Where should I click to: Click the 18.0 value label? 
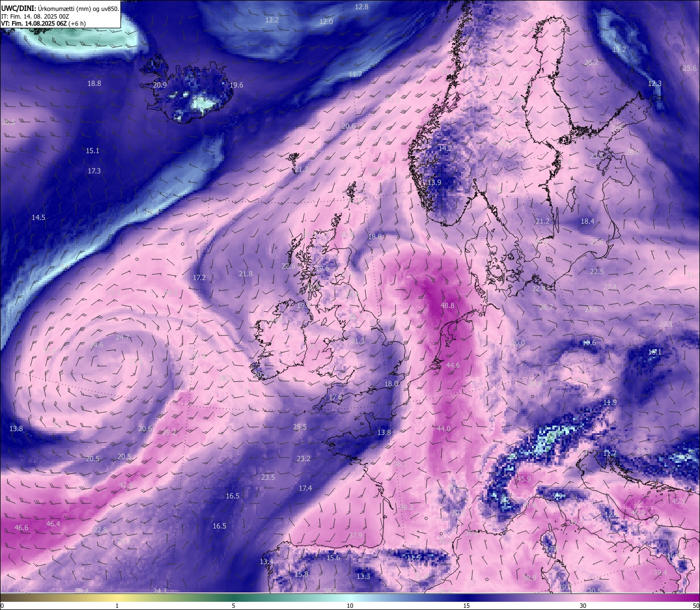point(391,384)
